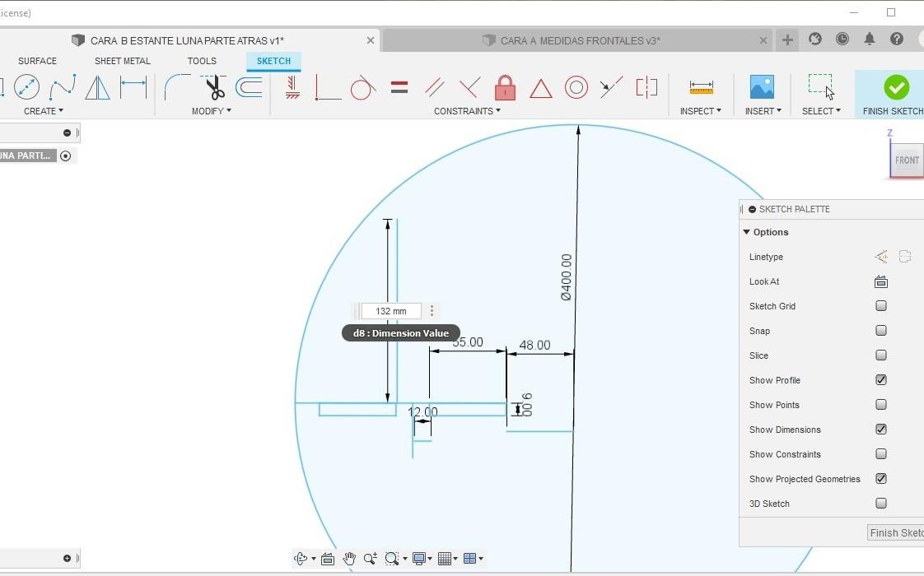Viewport: 924px width, 576px height.
Task: Enable the 3D Sketch checkbox
Action: pos(881,504)
